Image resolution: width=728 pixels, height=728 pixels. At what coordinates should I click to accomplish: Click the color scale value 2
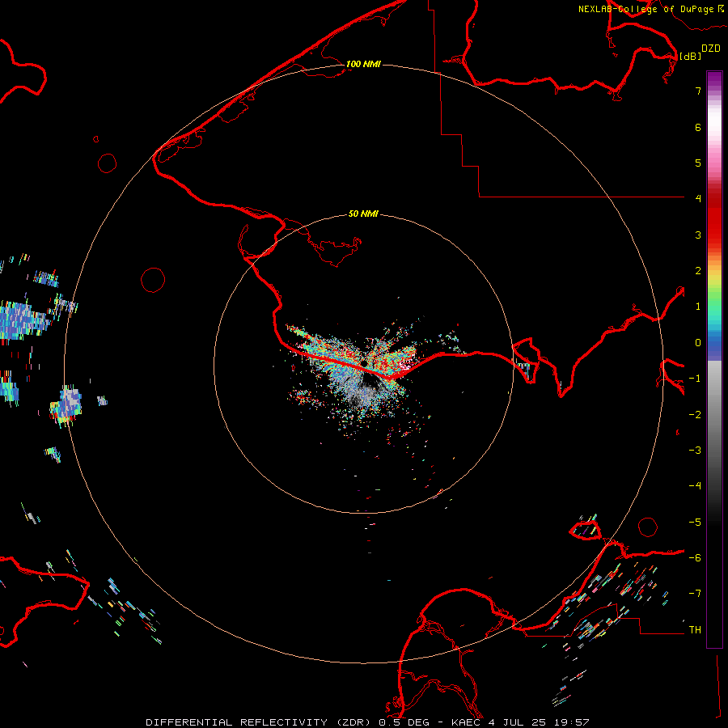pos(698,271)
